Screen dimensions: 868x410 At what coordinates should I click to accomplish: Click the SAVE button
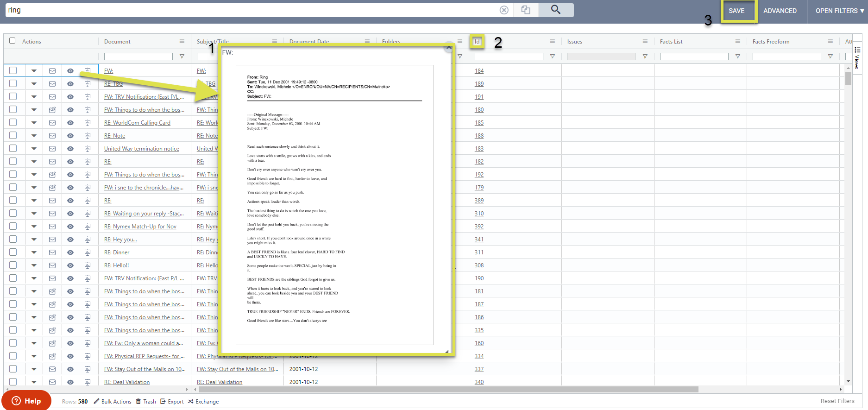pos(736,11)
